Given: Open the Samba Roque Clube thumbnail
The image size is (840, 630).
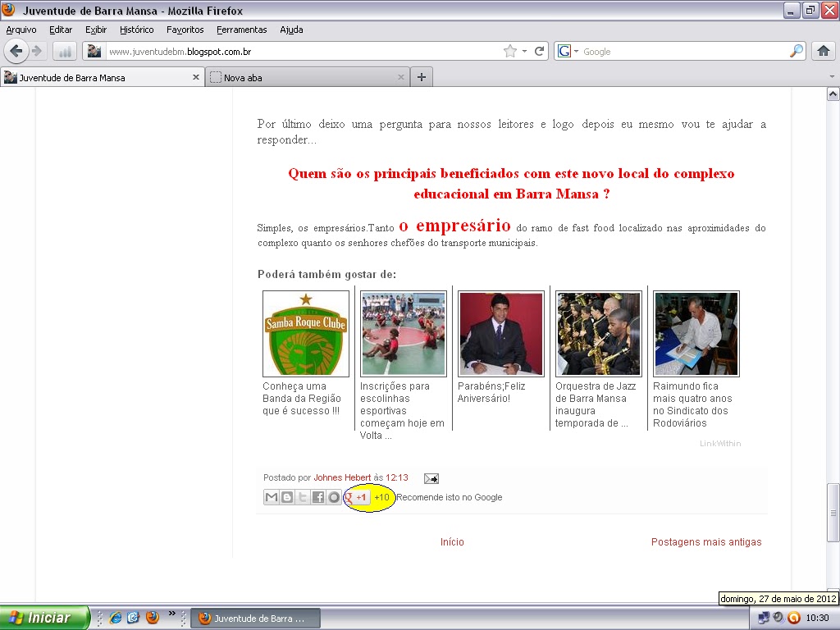Looking at the screenshot, I should tap(306, 334).
